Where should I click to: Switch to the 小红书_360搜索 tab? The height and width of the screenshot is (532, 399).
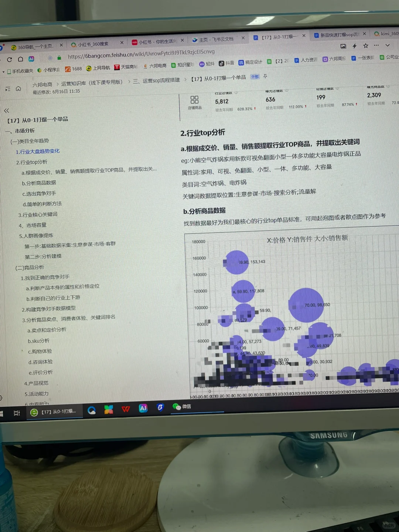click(90, 44)
